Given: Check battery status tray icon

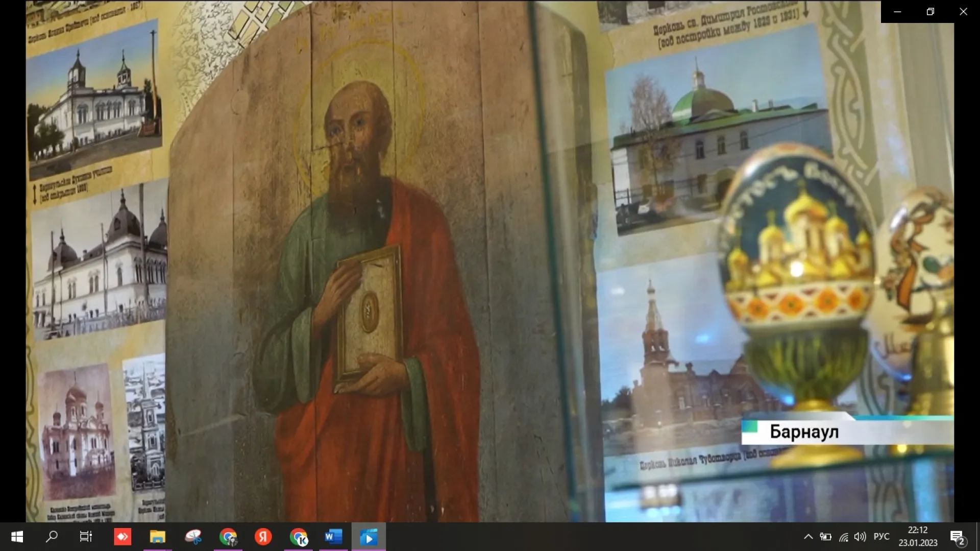Looking at the screenshot, I should pos(825,537).
